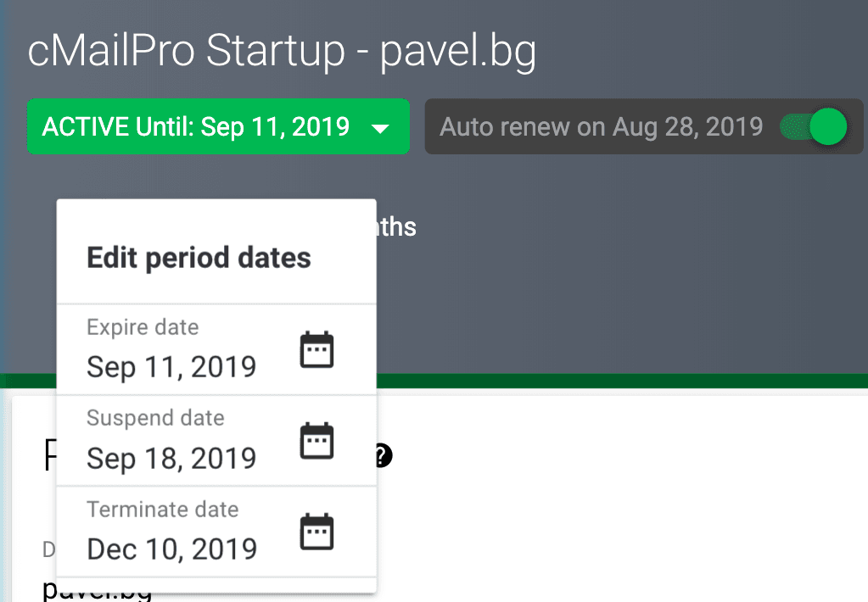Click the Auto renew on Aug 28, 2019 label
The image size is (868, 602).
coord(601,127)
